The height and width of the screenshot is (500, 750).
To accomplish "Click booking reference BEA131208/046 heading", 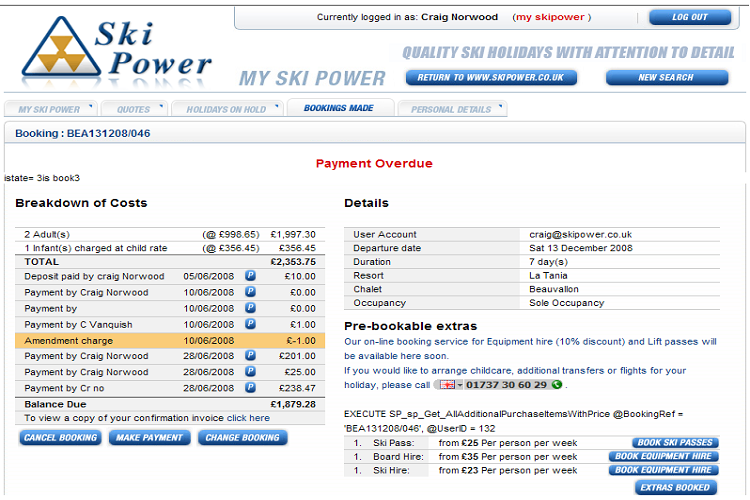I will [x=83, y=133].
